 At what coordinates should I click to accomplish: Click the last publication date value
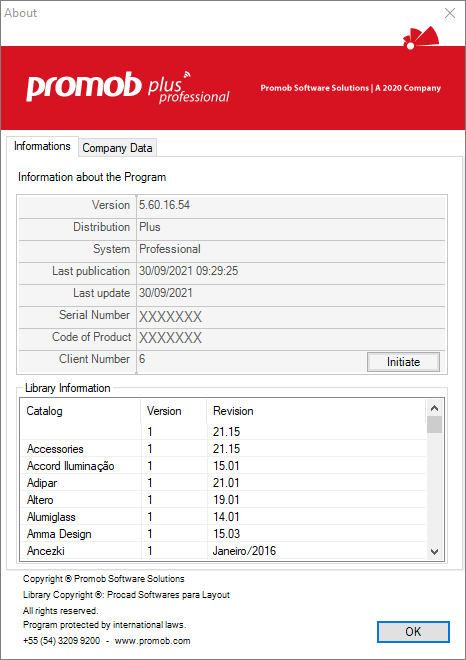point(189,271)
